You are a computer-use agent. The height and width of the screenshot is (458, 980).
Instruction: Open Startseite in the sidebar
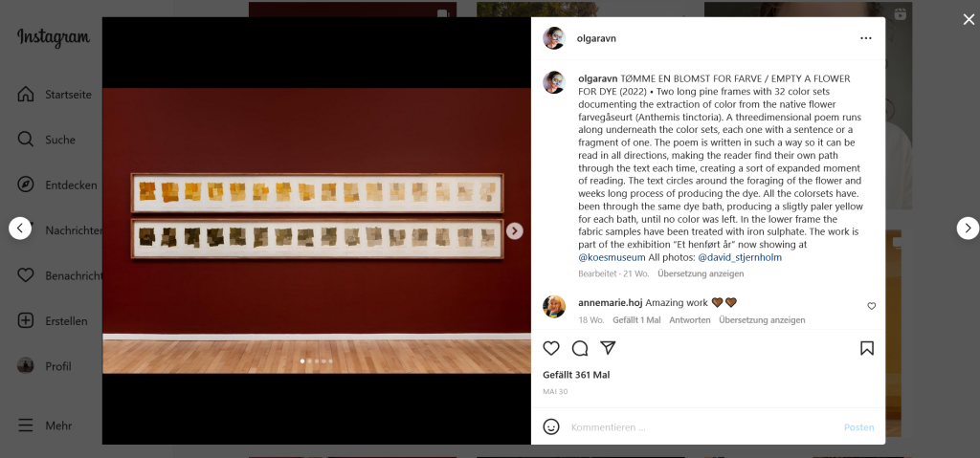coord(55,95)
